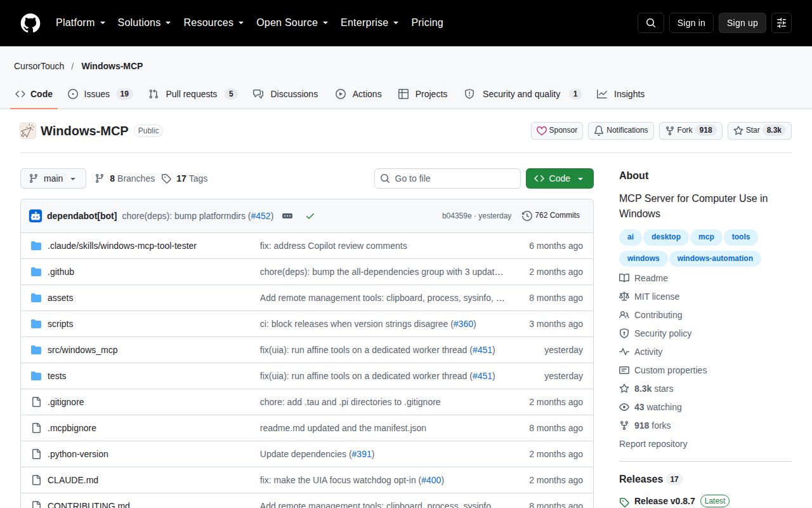Screen dimensions: 812x508
Task: Open the 762 Commits history link
Action: click(551, 216)
